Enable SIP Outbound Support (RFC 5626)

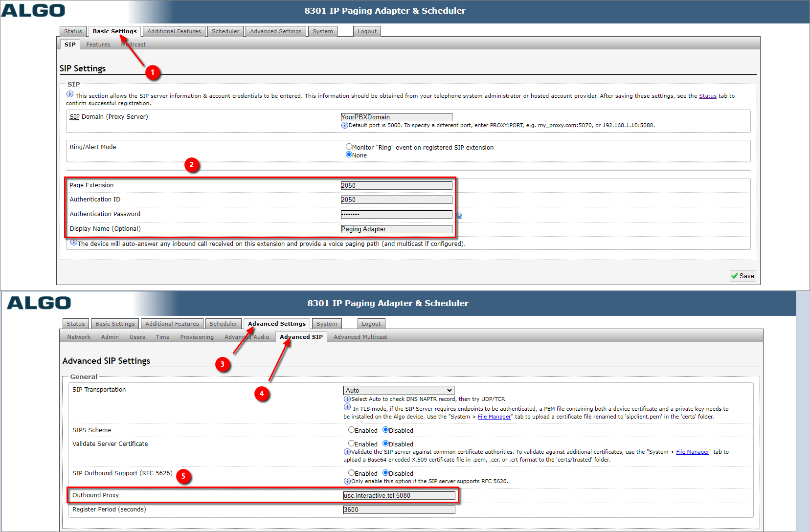[x=351, y=473]
